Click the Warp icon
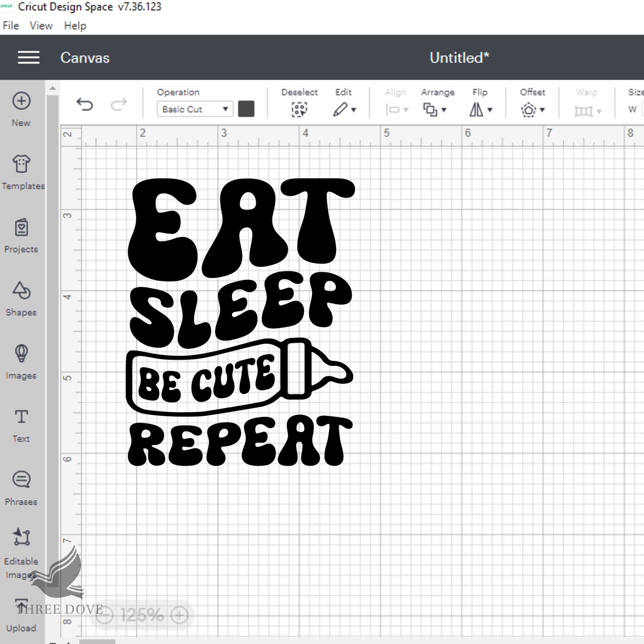 (583, 111)
